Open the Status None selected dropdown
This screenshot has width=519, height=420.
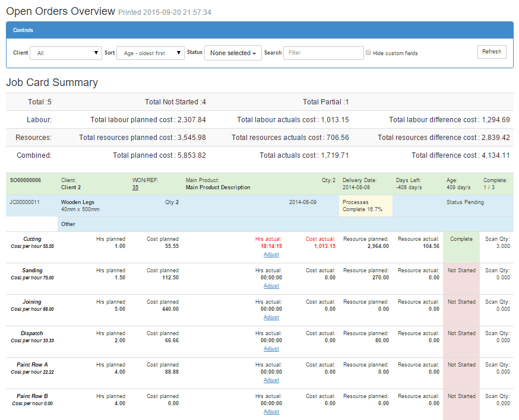233,53
